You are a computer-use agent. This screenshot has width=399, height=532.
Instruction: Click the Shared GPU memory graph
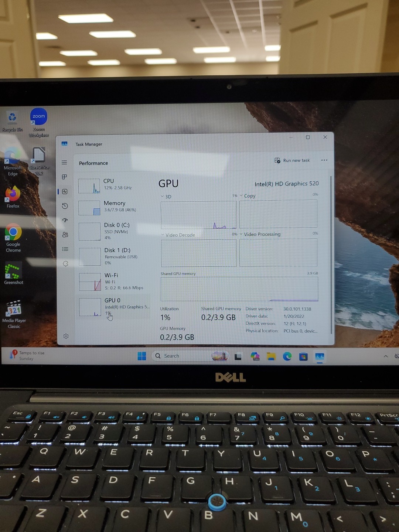tap(239, 289)
